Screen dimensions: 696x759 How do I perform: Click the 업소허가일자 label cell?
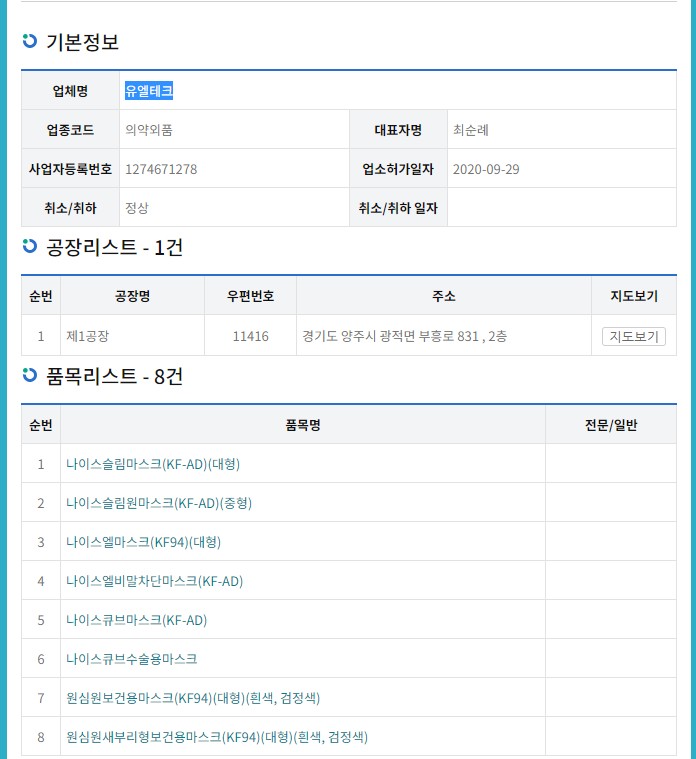(398, 169)
